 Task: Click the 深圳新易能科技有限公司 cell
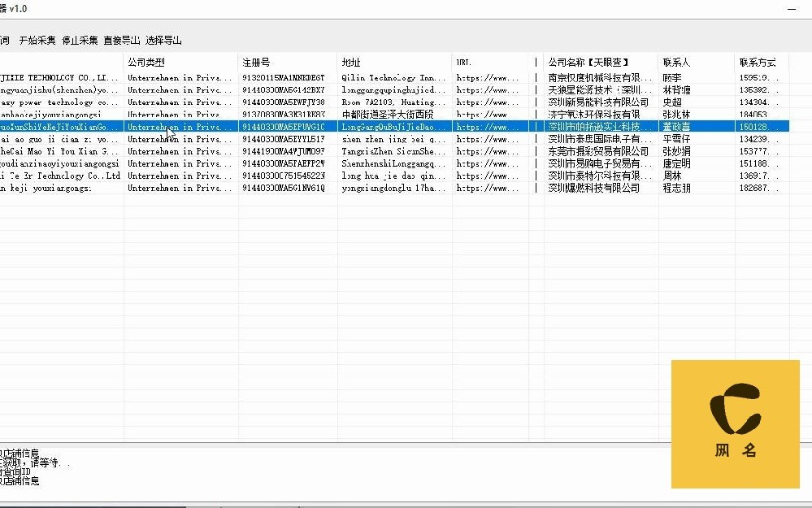(x=599, y=102)
